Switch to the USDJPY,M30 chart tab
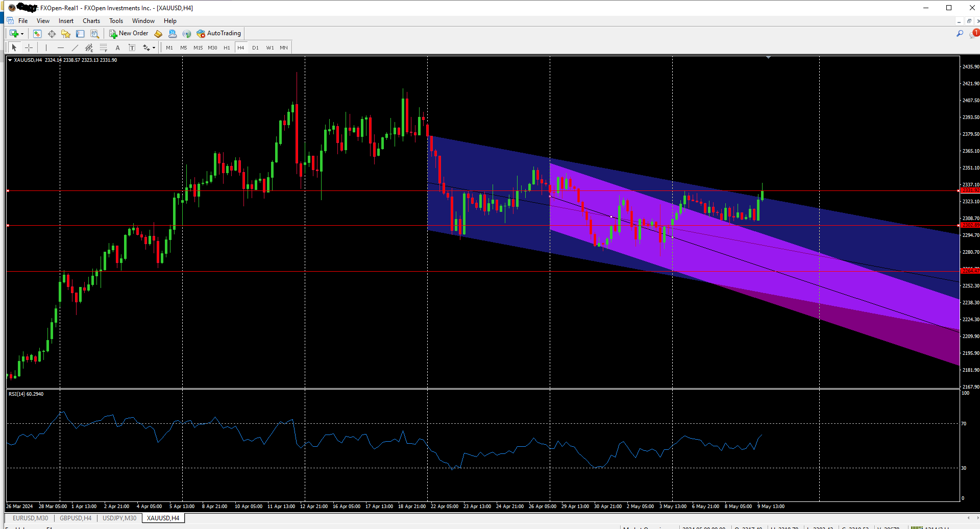Image resolution: width=980 pixels, height=529 pixels. click(119, 518)
